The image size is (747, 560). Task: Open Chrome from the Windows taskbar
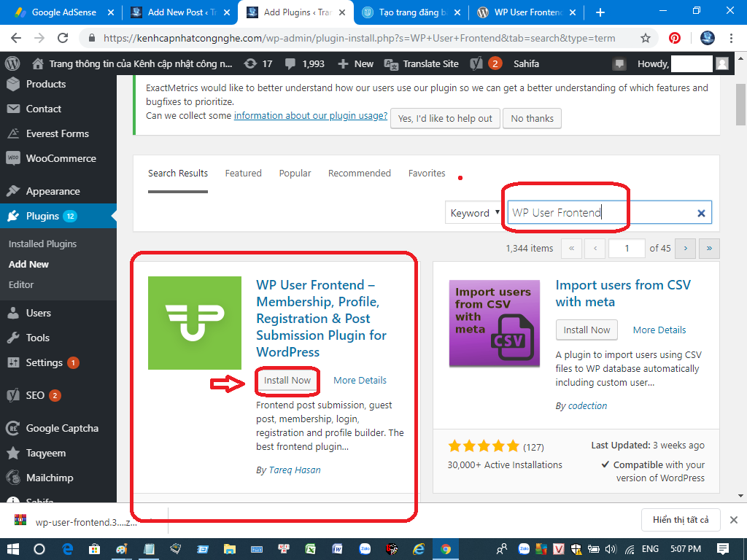[x=445, y=548]
